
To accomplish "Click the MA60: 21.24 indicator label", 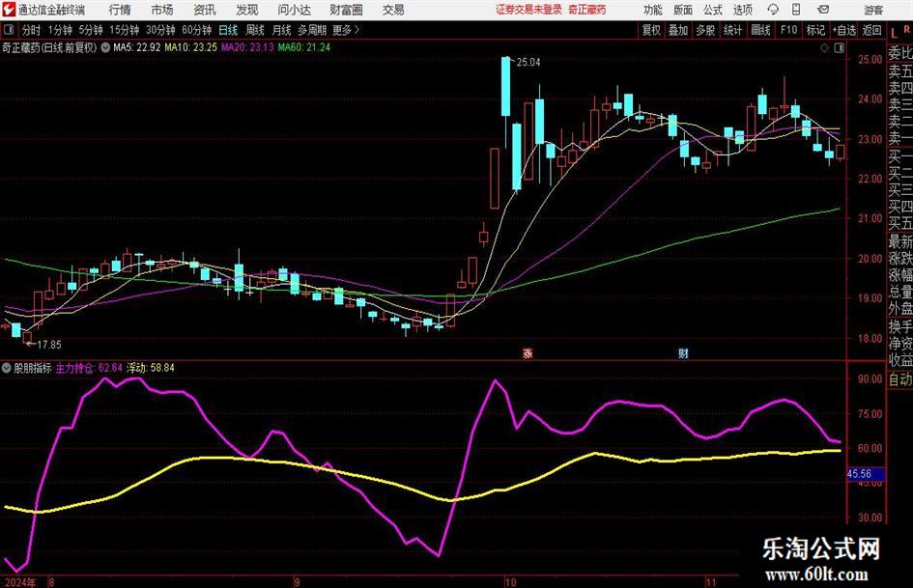I will 304,47.
